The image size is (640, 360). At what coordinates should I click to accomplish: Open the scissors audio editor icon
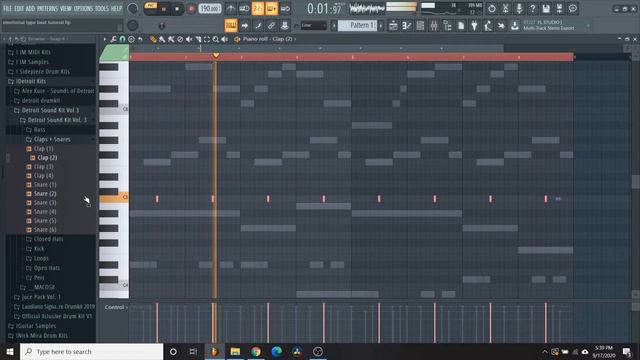coord(505,8)
